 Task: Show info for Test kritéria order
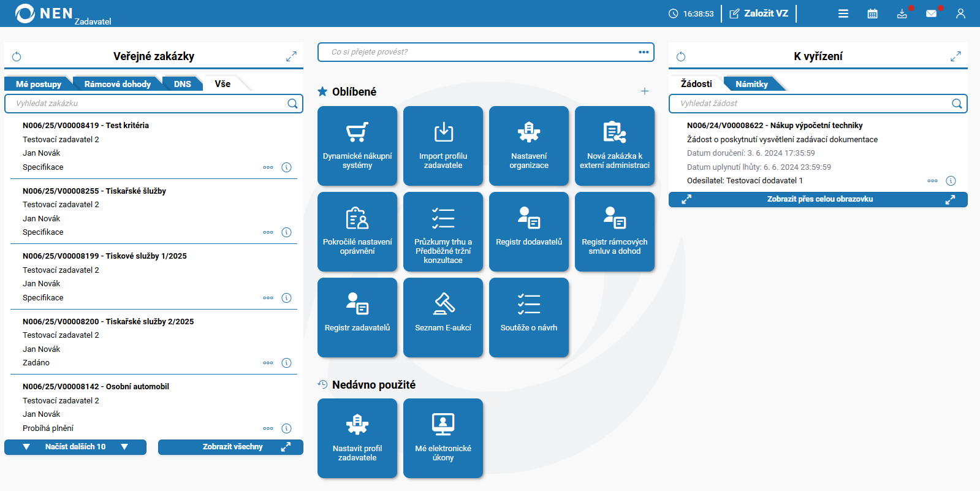tap(286, 167)
